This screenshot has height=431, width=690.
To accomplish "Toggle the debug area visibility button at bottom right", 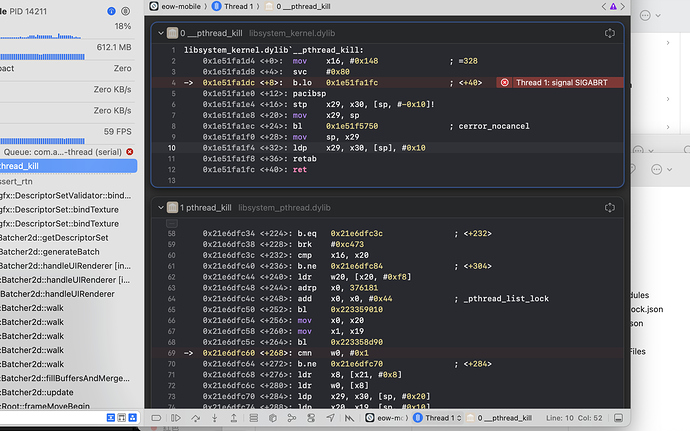I will [618, 418].
